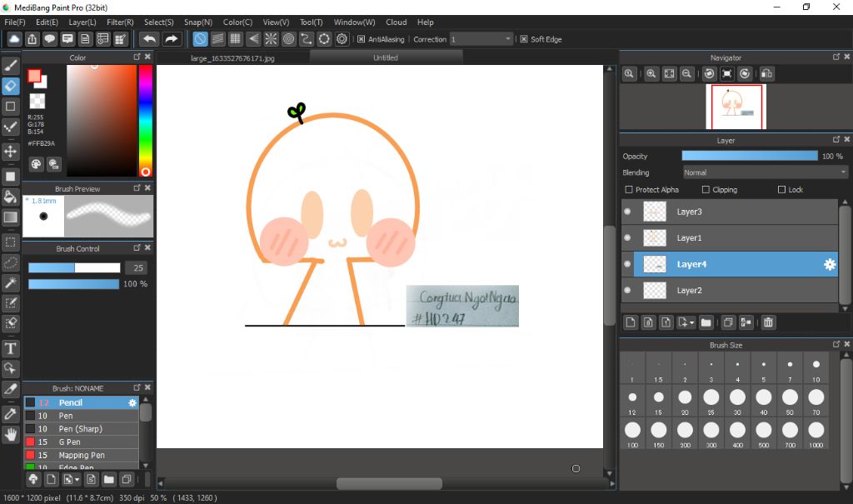
Task: Toggle the AntiAliasing checkbox
Action: point(362,39)
